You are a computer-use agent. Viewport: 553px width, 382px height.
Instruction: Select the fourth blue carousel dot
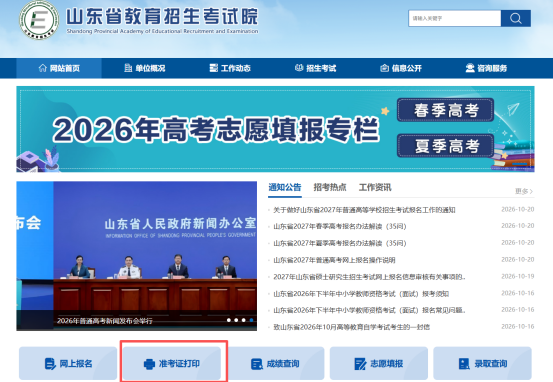(251, 320)
